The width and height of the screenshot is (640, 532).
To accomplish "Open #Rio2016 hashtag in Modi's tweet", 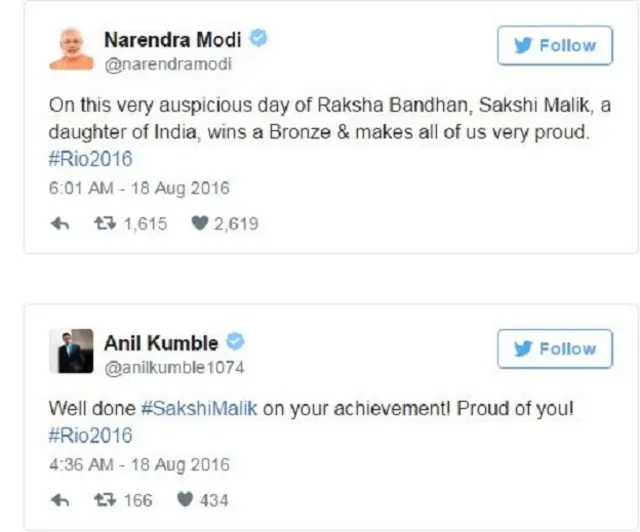I will click(x=90, y=159).
